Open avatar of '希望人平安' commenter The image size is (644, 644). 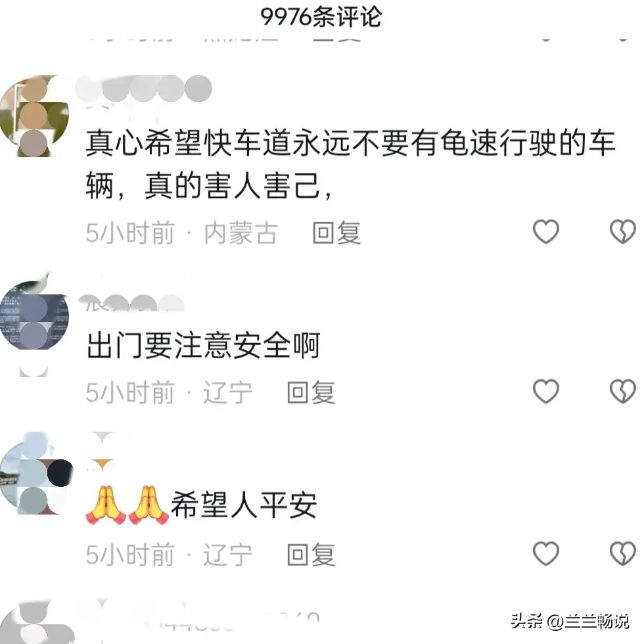coord(36,473)
